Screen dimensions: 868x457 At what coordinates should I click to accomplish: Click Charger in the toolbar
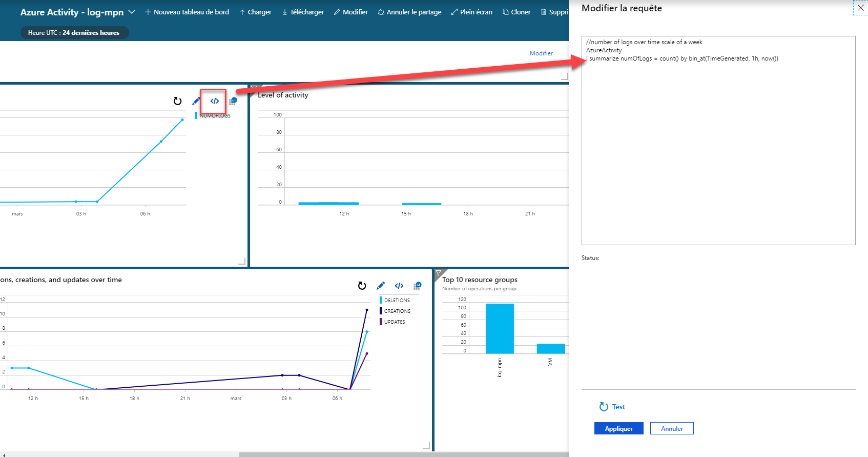[x=255, y=12]
